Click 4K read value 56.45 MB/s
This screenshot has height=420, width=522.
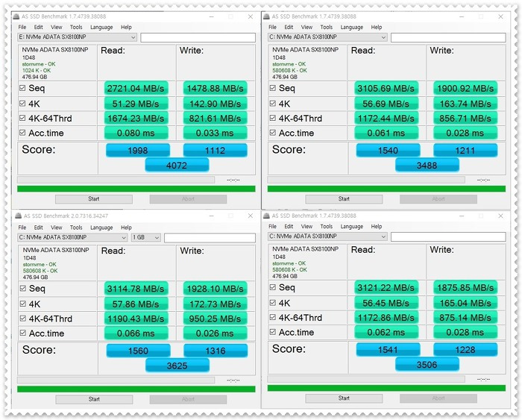click(386, 303)
